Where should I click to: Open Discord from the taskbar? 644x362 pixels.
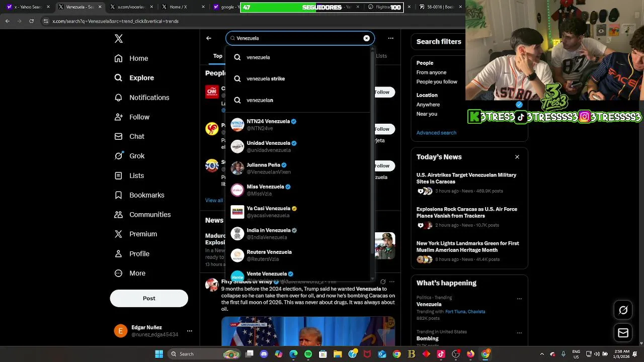click(264, 354)
